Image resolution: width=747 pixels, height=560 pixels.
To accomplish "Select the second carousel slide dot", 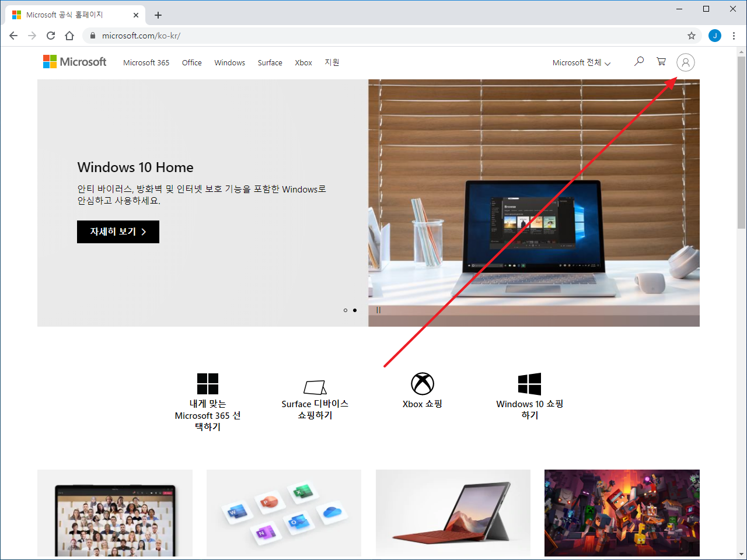I will tap(355, 310).
